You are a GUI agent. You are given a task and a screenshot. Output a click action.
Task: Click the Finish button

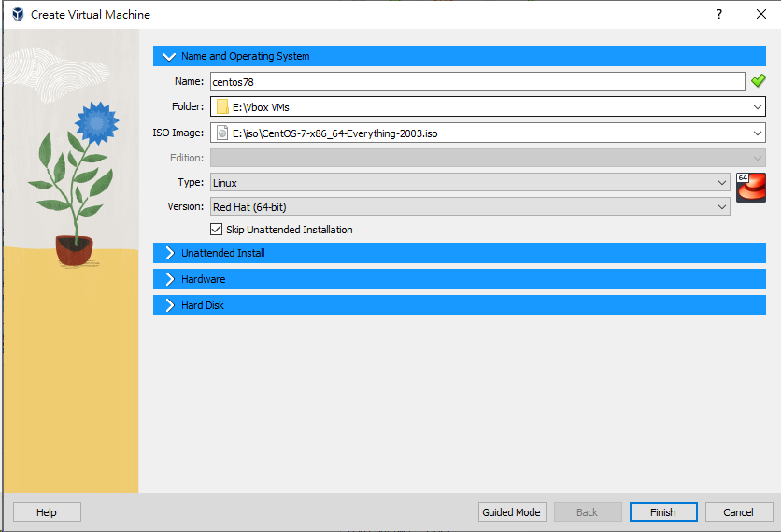tap(662, 512)
